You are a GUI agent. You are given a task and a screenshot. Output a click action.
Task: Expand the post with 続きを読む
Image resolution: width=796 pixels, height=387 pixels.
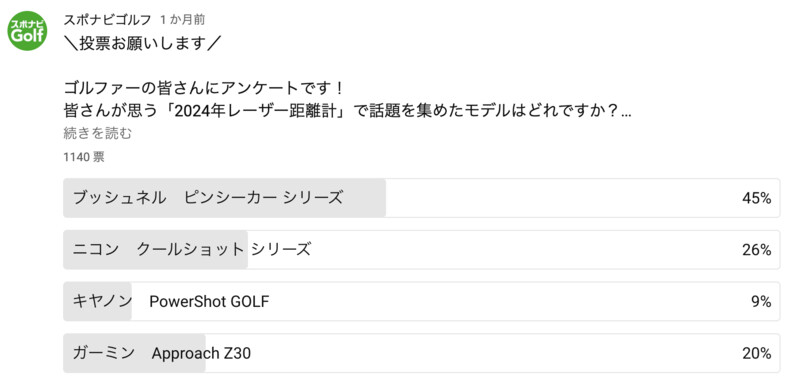click(97, 134)
